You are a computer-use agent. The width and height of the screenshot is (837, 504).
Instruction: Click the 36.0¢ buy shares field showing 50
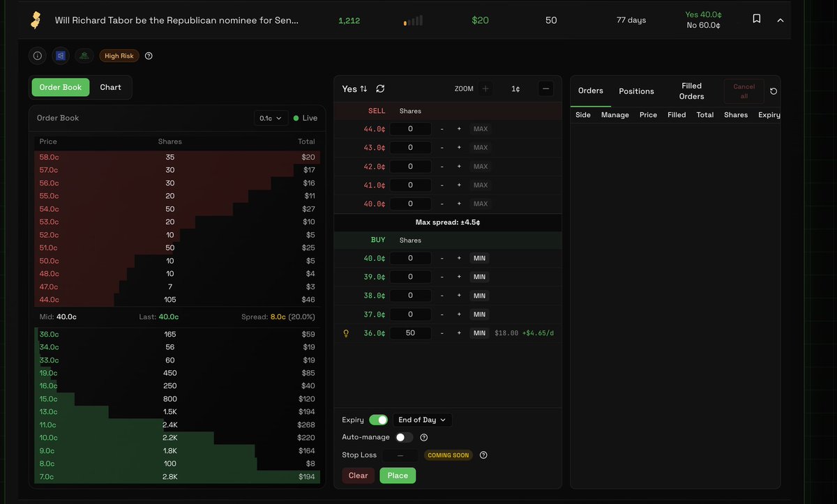point(410,333)
